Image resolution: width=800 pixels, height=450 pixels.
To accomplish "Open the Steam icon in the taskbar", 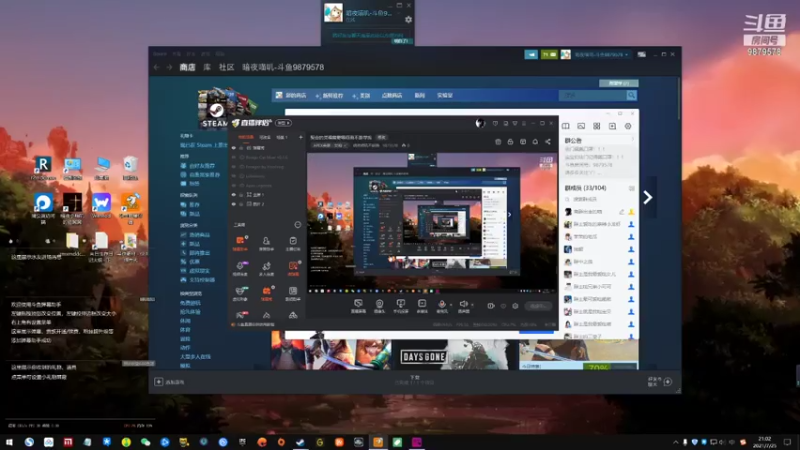I will coord(301,442).
